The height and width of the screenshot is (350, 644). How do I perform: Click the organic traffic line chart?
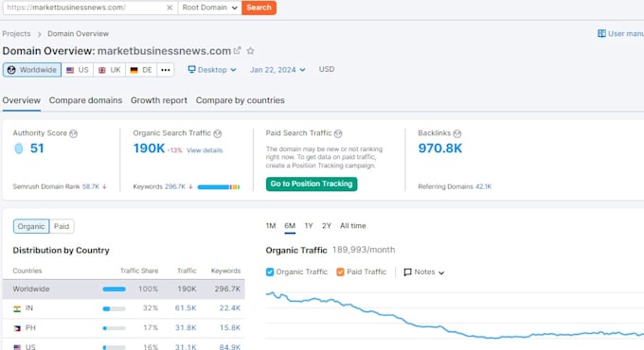[x=455, y=316]
